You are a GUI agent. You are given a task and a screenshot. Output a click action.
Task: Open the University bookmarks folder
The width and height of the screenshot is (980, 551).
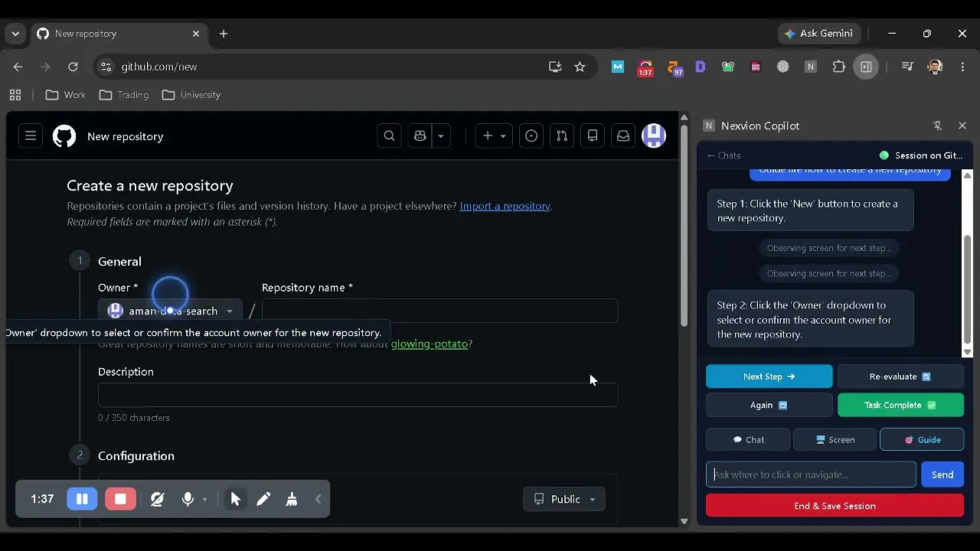pyautogui.click(x=191, y=95)
